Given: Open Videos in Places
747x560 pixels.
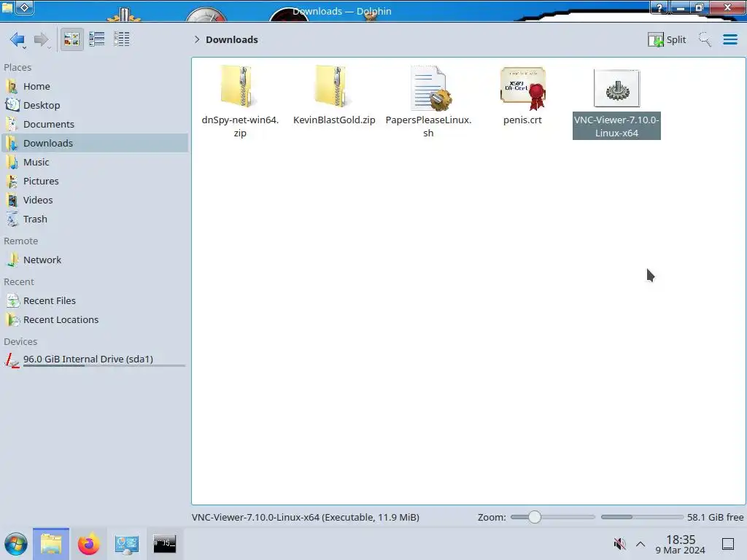Looking at the screenshot, I should pyautogui.click(x=95, y=201).
